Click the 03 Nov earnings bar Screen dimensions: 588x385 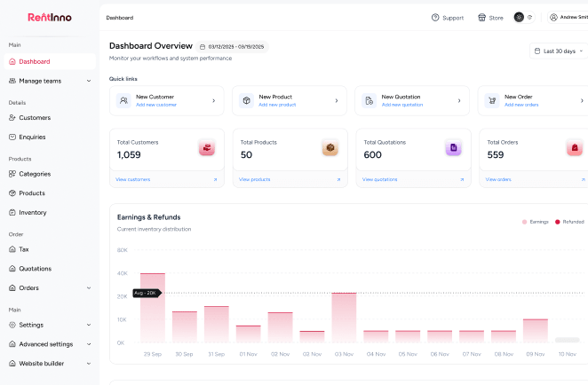coord(344,318)
